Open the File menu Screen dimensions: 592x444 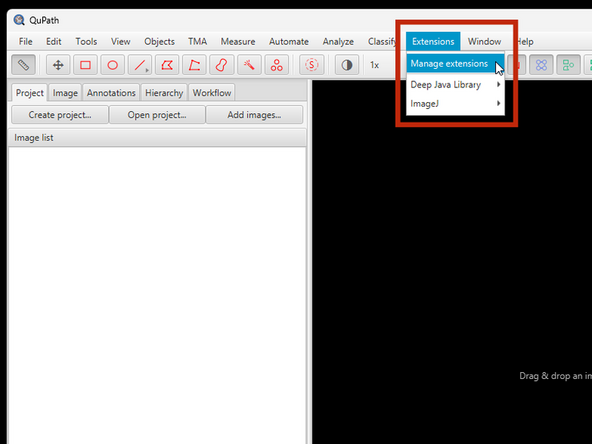click(26, 42)
